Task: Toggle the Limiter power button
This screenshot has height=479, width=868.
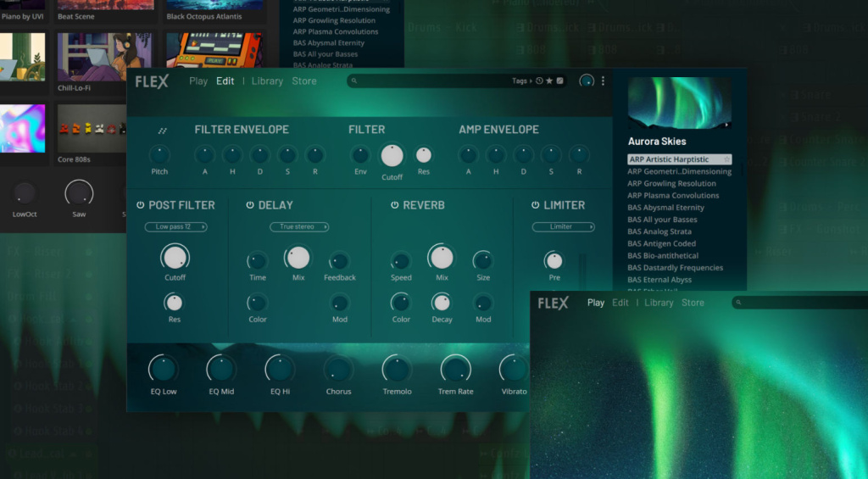Action: pos(536,205)
